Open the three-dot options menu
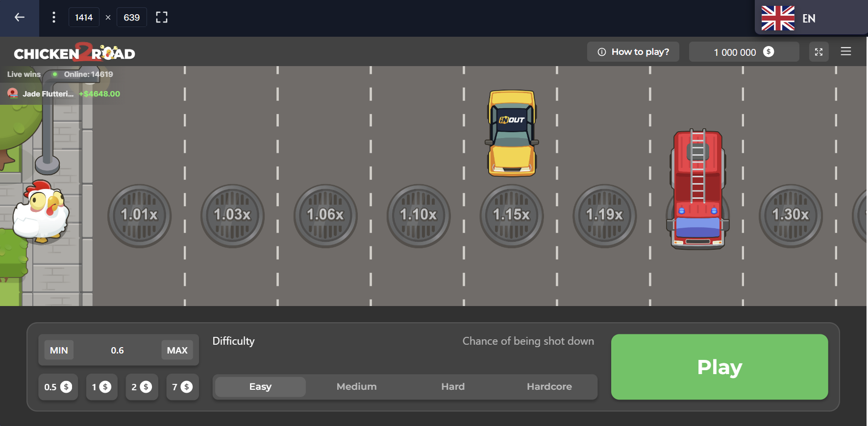 click(x=54, y=18)
